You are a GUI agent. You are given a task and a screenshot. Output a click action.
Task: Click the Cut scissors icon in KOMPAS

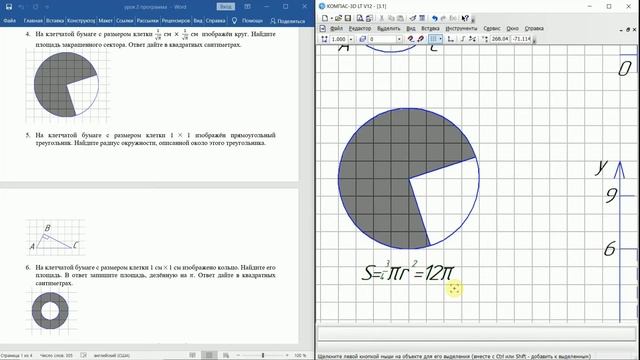pyautogui.click(x=382, y=18)
